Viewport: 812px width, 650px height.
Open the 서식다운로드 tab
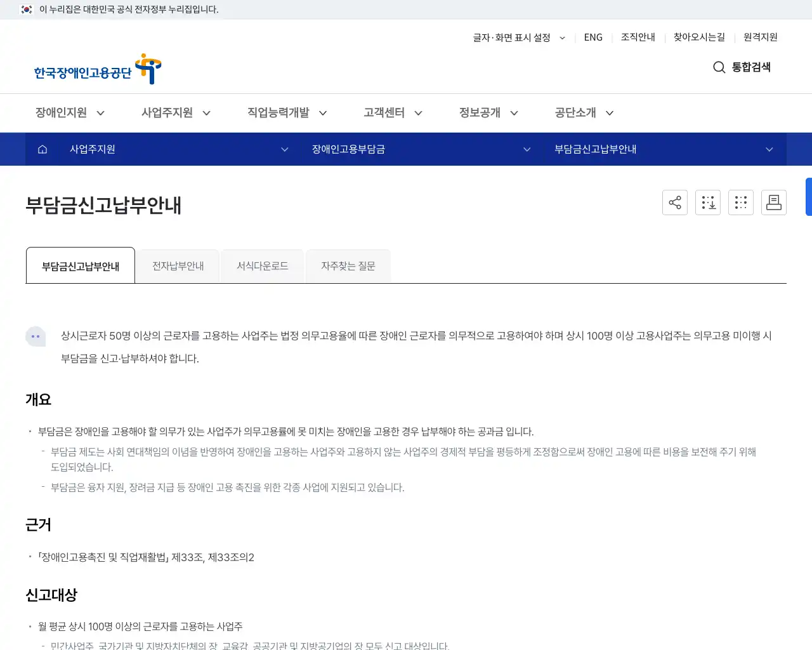pos(262,265)
